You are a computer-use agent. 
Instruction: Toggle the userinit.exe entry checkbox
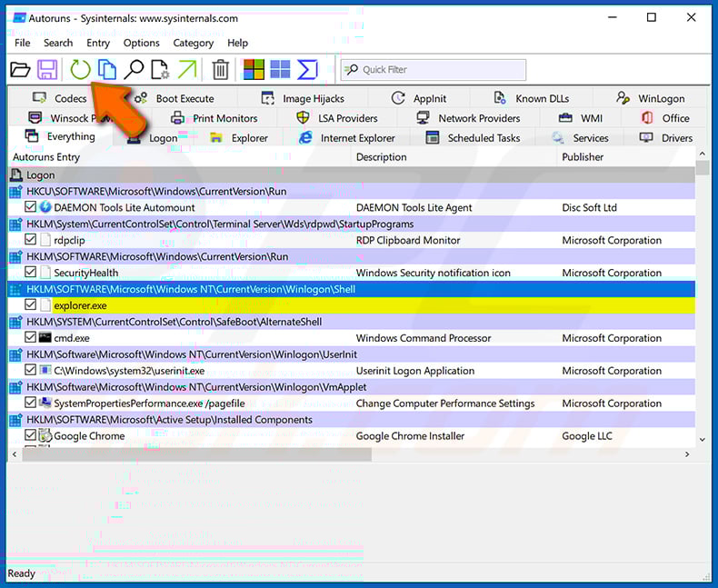[30, 370]
